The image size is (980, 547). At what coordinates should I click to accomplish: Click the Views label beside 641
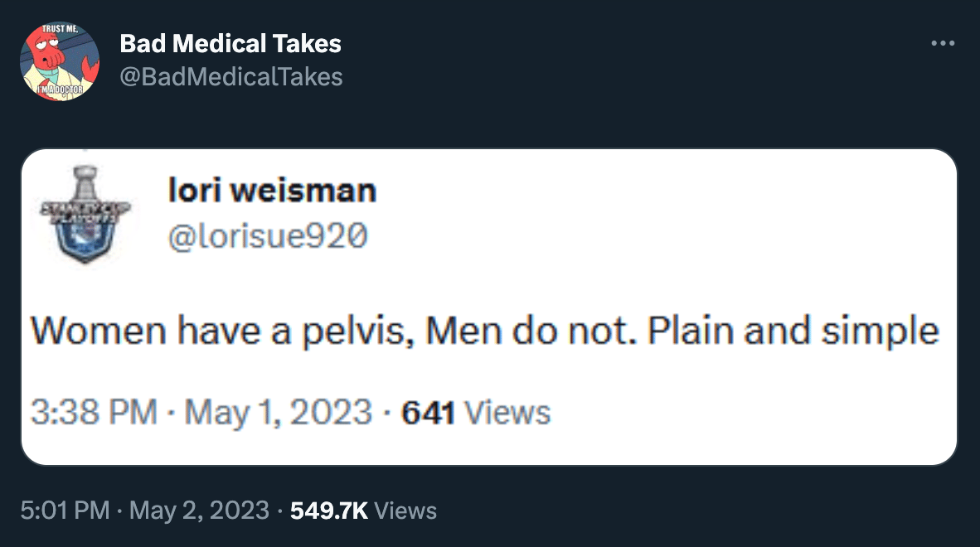tap(507, 412)
